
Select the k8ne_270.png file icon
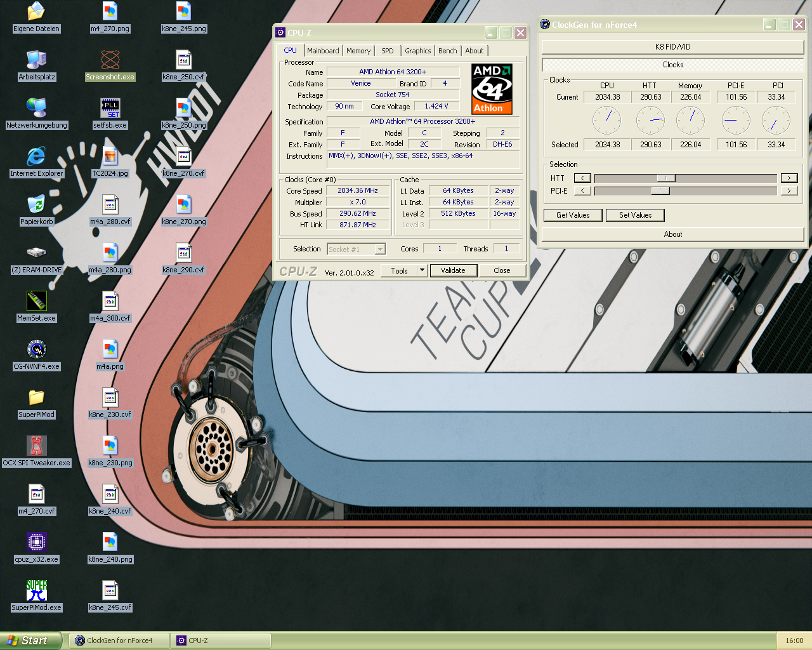[x=184, y=209]
